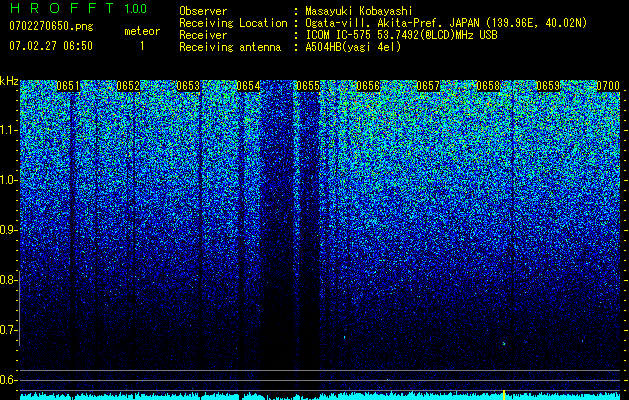The image size is (629, 400).
Task: Click the receiving location Ogata-vill. Akita-Pref. text
Action: (446, 23)
